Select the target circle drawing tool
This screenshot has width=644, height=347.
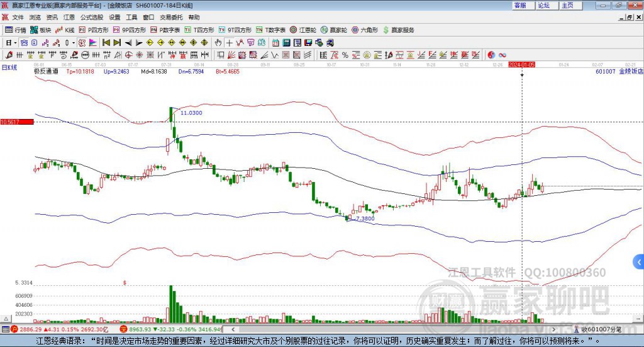pos(128,55)
